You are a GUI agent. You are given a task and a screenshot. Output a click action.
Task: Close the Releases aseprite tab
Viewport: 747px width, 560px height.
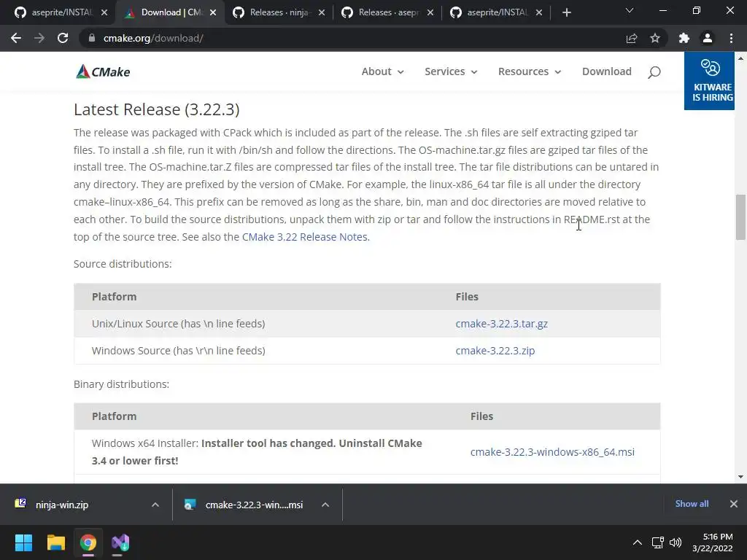(430, 12)
